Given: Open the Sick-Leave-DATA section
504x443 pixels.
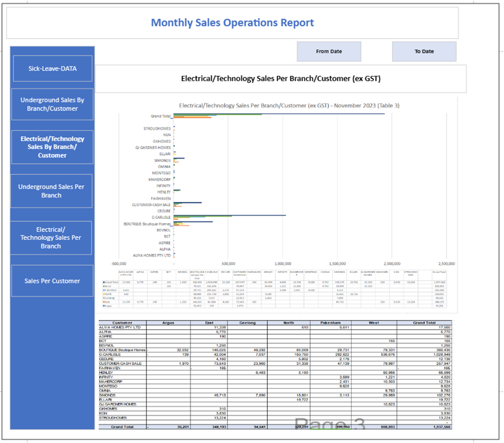Looking at the screenshot, I should pos(52,69).
